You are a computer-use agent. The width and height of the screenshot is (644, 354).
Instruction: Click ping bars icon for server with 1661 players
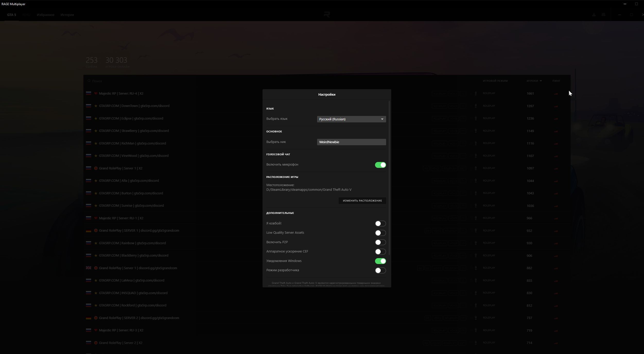click(556, 94)
